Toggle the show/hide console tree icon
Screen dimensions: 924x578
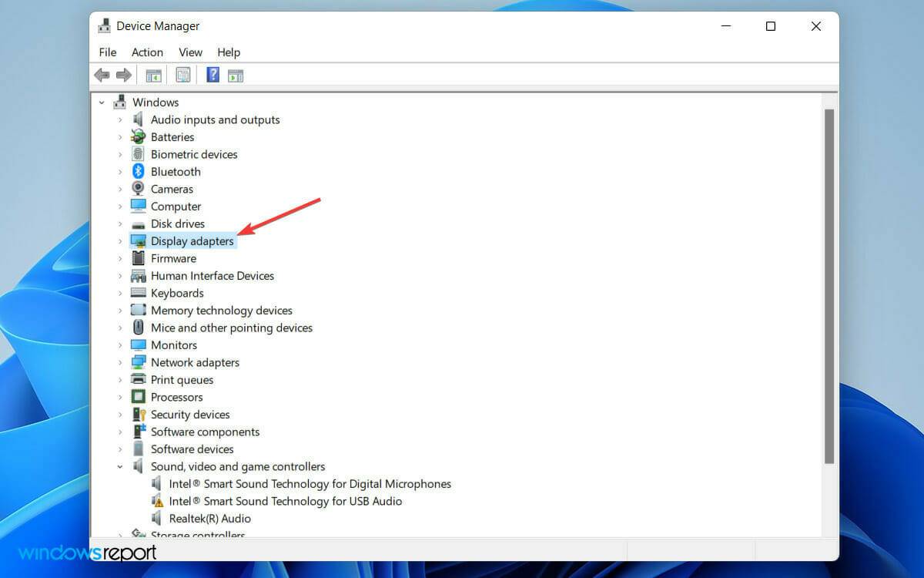tap(153, 75)
